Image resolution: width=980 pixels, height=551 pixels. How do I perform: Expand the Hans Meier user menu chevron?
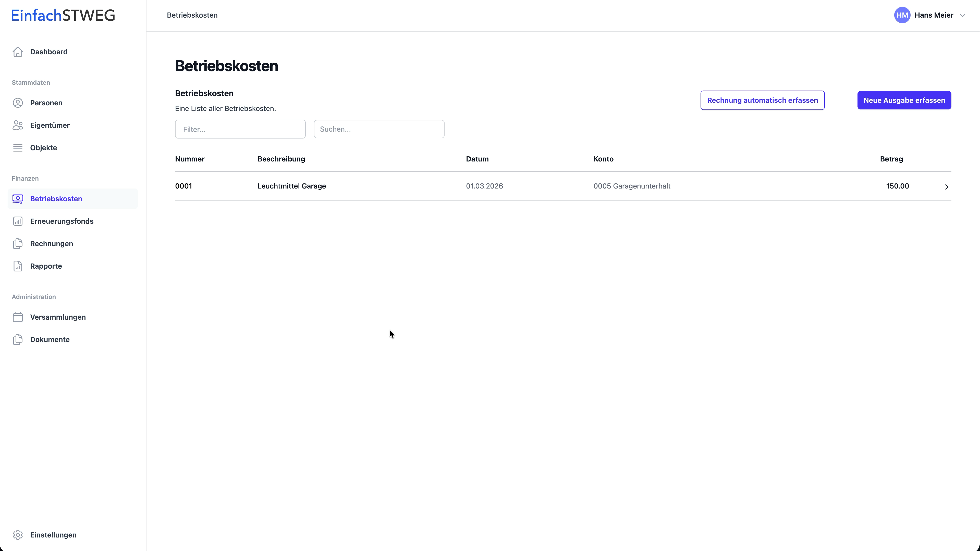962,16
